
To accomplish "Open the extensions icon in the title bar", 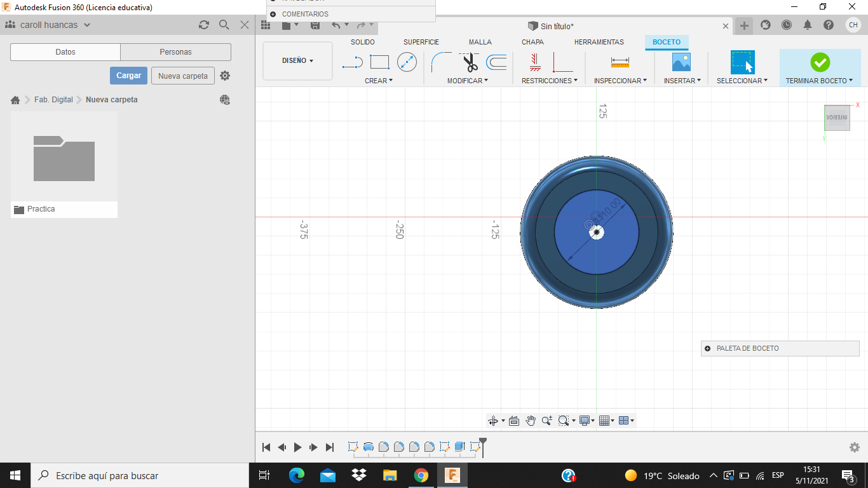I will coord(766,25).
